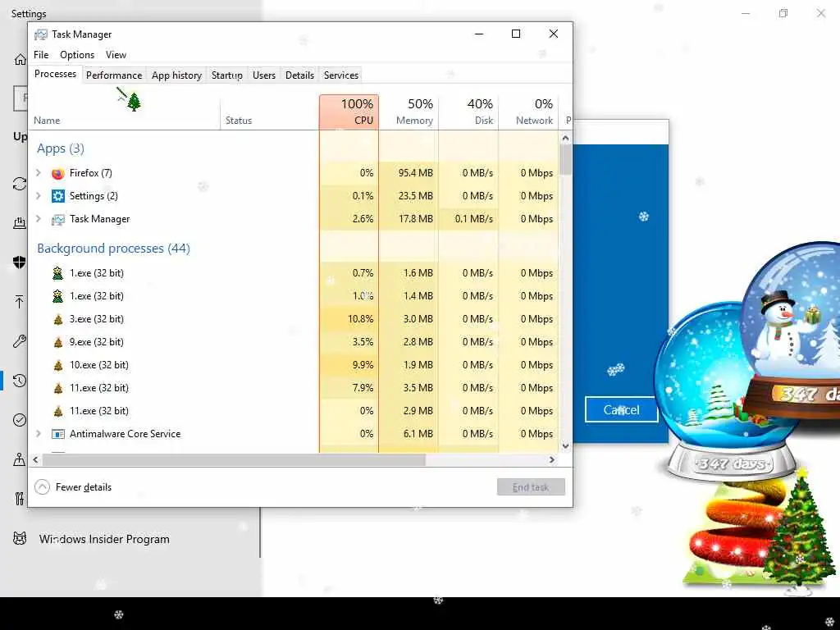Open the View menu in Task Manager
Viewport: 840px width, 630px height.
116,55
